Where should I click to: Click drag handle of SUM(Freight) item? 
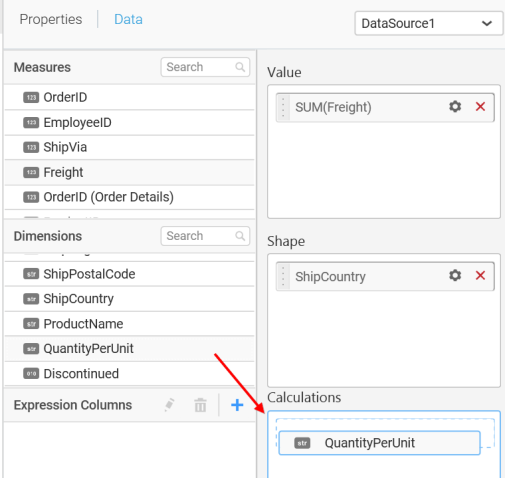click(x=283, y=107)
